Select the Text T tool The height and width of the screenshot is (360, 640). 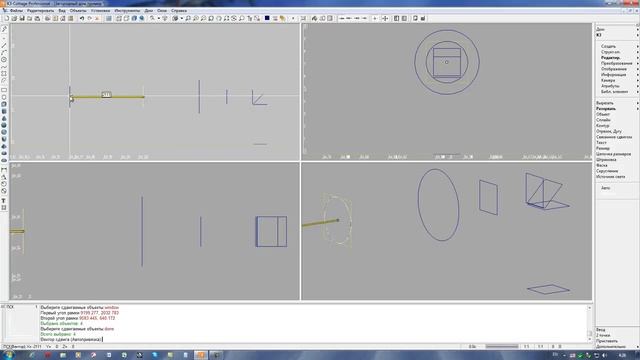pos(4,201)
